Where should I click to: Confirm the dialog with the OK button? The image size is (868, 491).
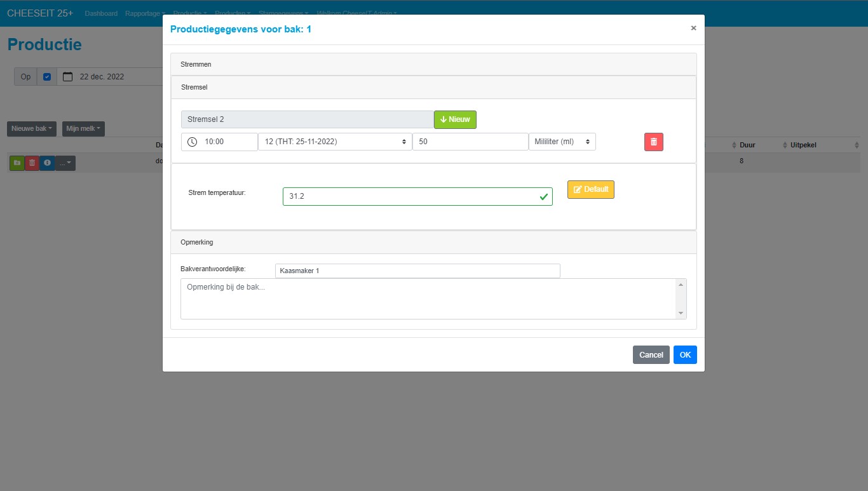(685, 355)
